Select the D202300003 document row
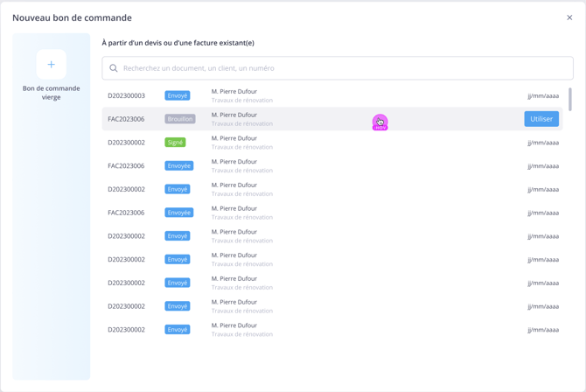 [332, 95]
